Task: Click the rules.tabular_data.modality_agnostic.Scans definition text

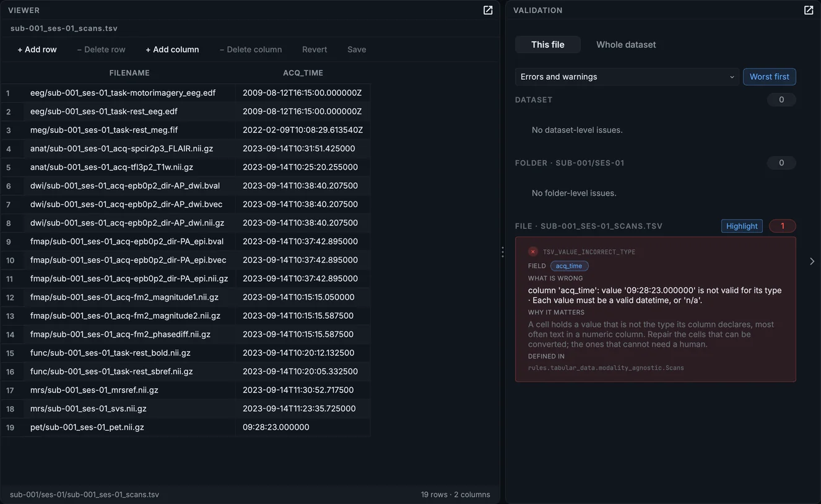Action: pyautogui.click(x=606, y=368)
